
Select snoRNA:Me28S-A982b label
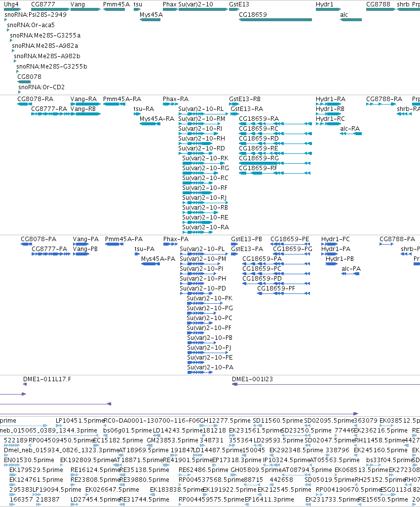point(47,56)
